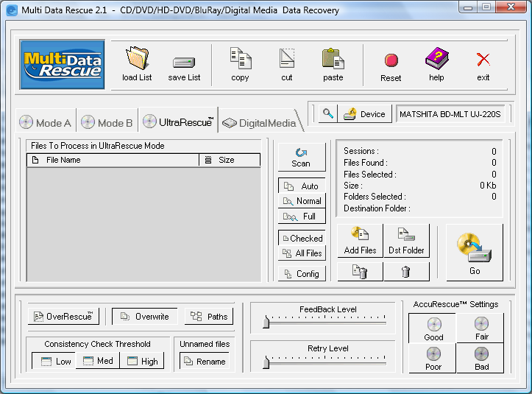Select the Fair AccuRescue disc setting
532x394 pixels.
(x=481, y=328)
